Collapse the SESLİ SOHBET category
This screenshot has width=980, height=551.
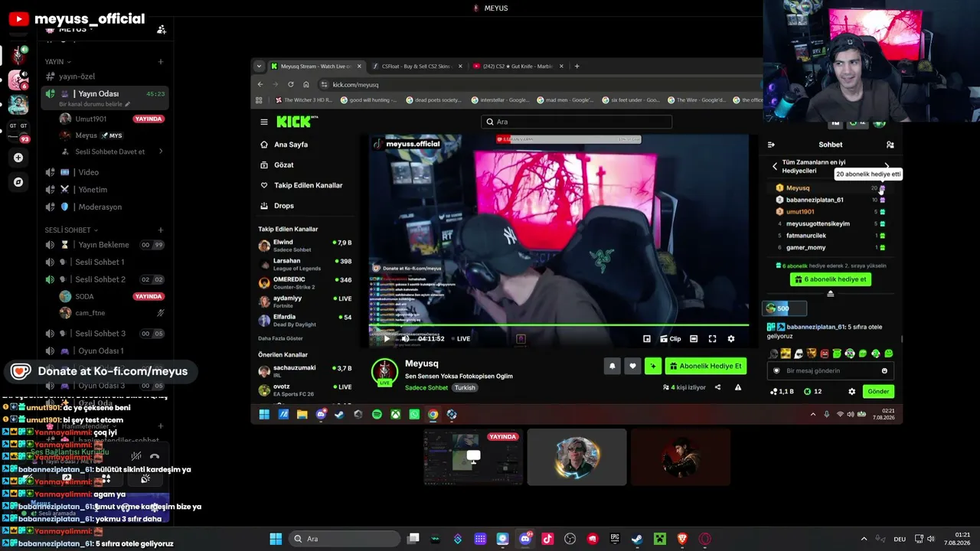(71, 230)
